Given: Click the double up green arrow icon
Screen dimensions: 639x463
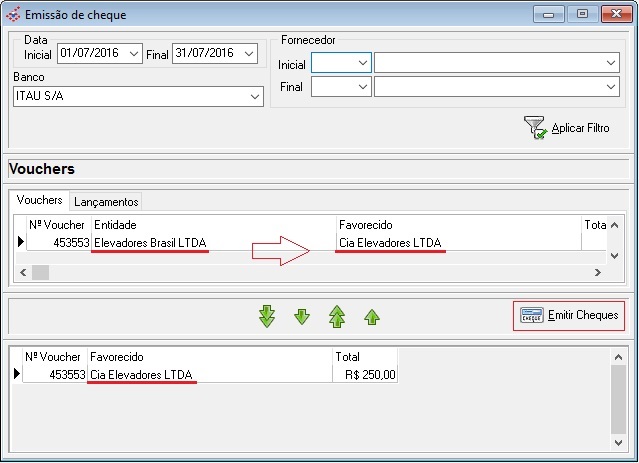Looking at the screenshot, I should (x=337, y=317).
